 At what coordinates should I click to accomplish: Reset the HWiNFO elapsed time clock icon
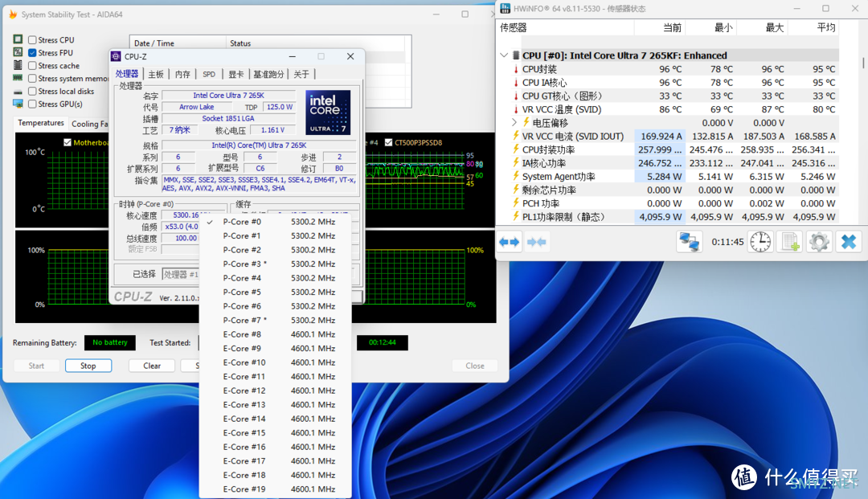(x=760, y=242)
